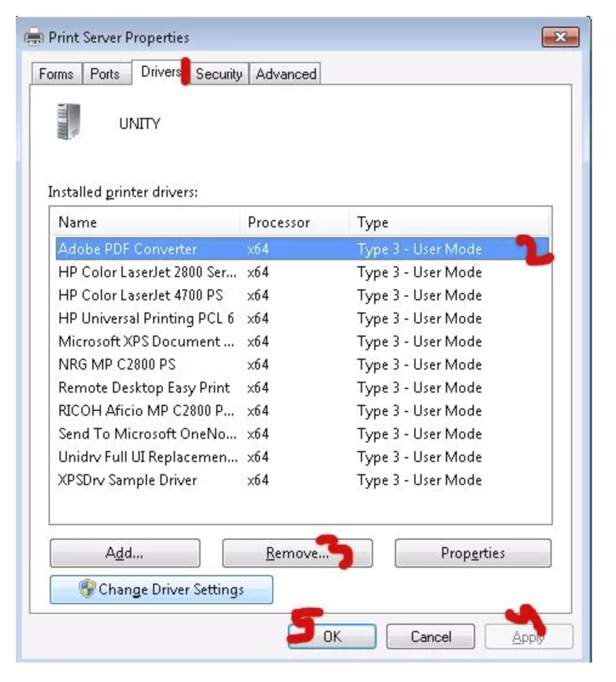Click the Cancel button
Image resolution: width=616 pixels, height=682 pixels.
tap(430, 636)
